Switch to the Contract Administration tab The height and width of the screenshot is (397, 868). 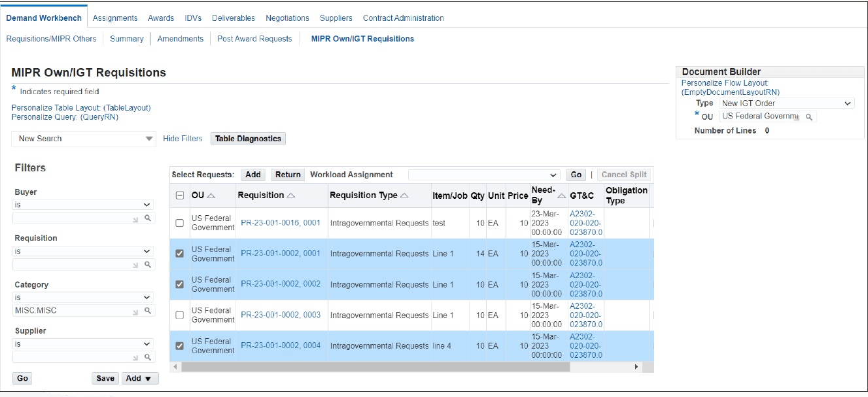[404, 18]
